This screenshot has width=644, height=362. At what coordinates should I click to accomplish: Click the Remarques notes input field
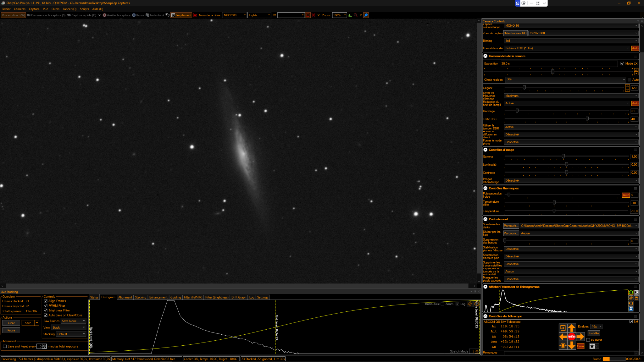(x=571, y=353)
